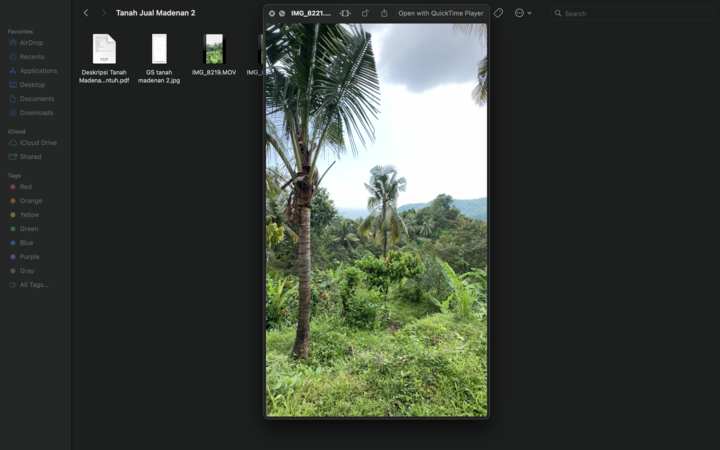
Task: Select the GS tanah madenan 2.jpg file
Action: coord(159,49)
